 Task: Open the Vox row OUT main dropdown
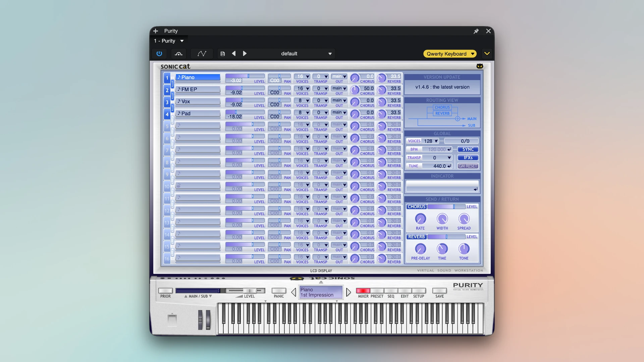pos(339,100)
